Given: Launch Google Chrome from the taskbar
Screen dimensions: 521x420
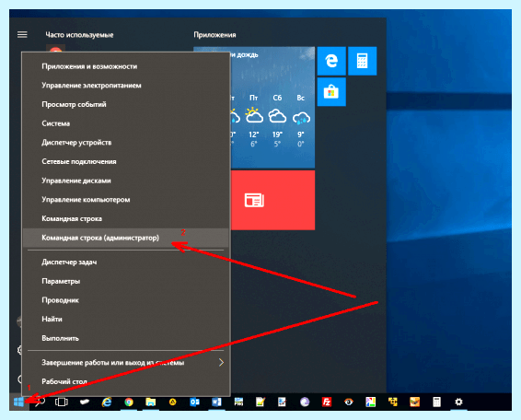Looking at the screenshot, I should [129, 402].
